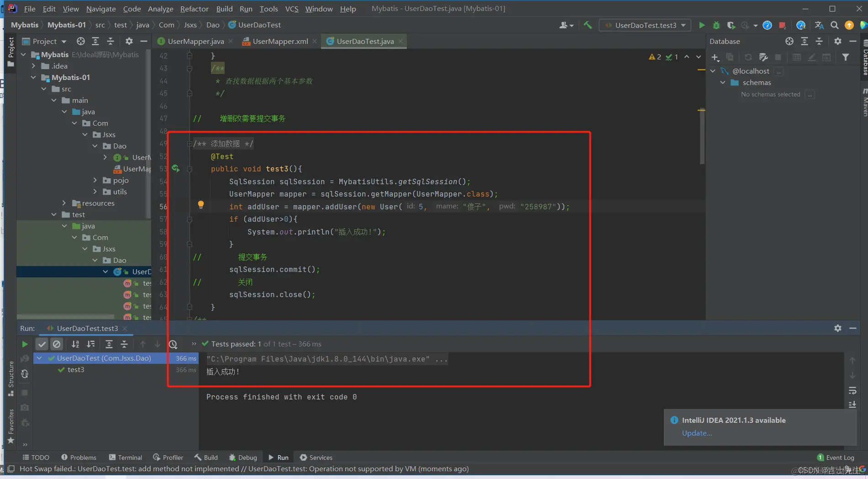Open the Query Console icon in Database panel
Image resolution: width=868 pixels, height=479 pixels.
826,57
